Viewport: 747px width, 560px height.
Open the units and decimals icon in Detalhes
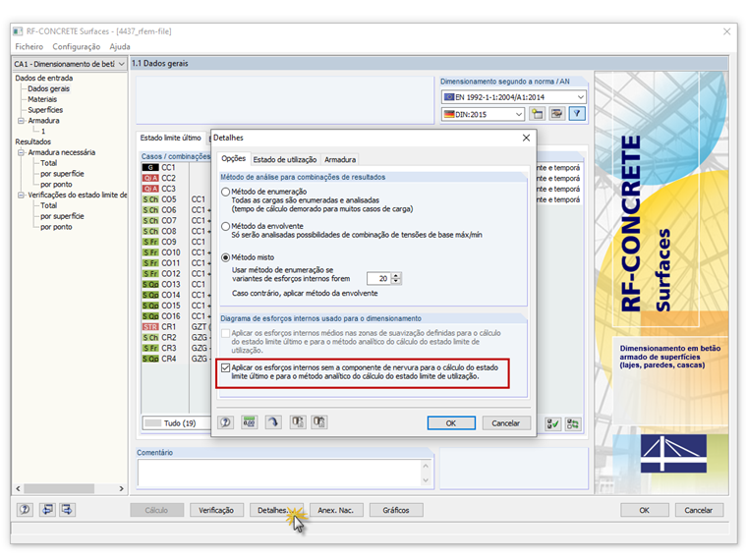[249, 422]
